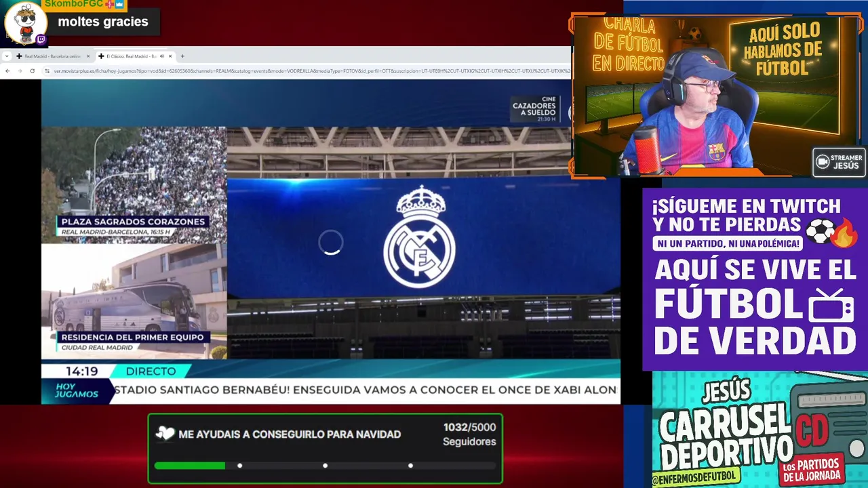Click the 'DIRECTO' live indicator

pyautogui.click(x=151, y=371)
